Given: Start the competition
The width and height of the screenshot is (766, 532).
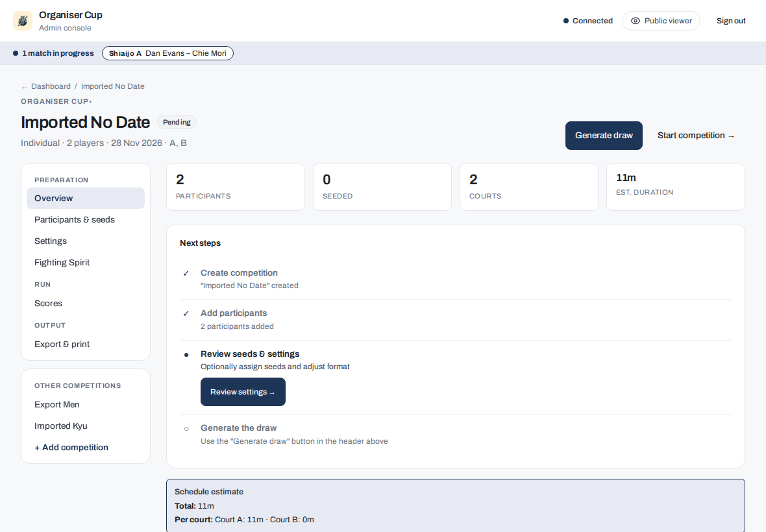Looking at the screenshot, I should (x=696, y=136).
